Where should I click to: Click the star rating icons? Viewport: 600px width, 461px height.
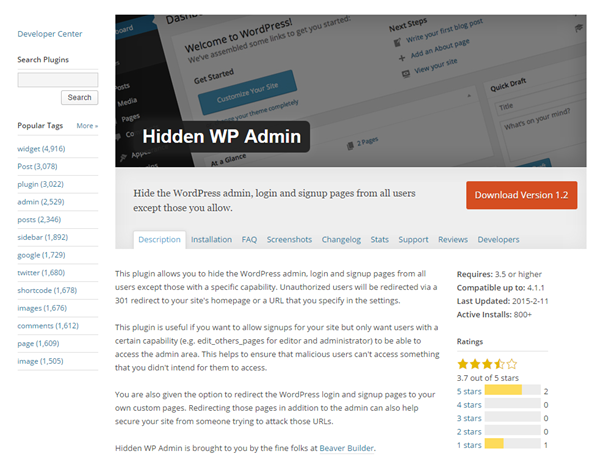coord(487,364)
